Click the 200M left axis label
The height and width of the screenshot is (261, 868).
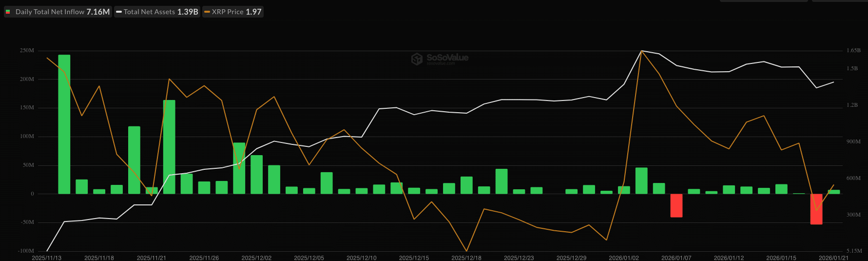pyautogui.click(x=27, y=79)
